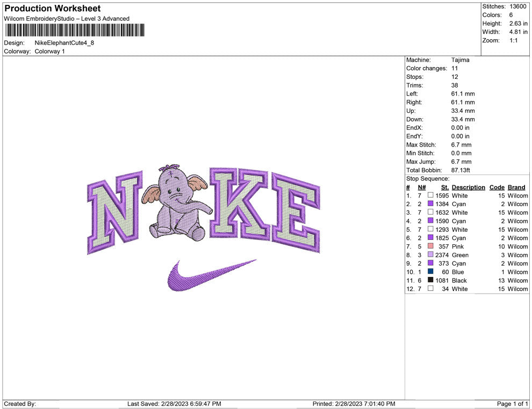Click the Left value 61.1 mm

pyautogui.click(x=463, y=94)
